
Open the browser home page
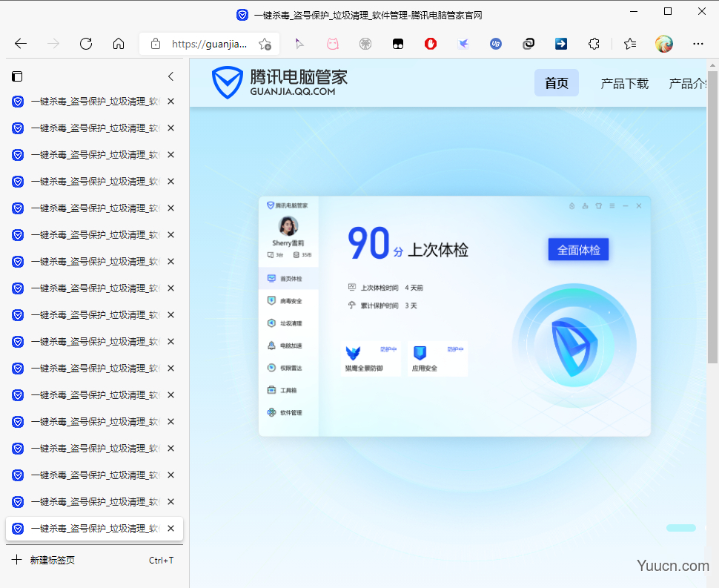tap(119, 44)
